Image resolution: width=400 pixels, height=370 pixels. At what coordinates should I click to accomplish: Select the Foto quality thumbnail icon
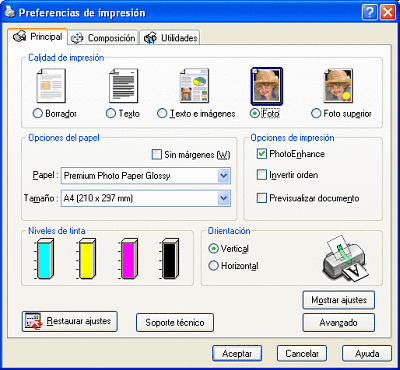266,86
